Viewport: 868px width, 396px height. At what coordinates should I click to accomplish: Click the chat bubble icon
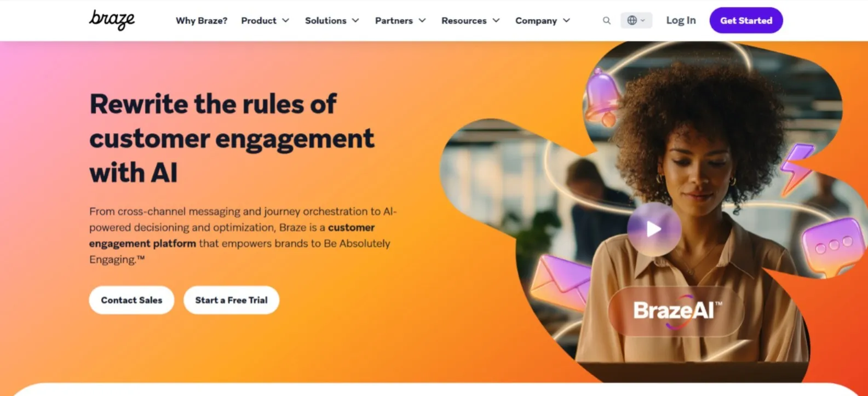[832, 246]
